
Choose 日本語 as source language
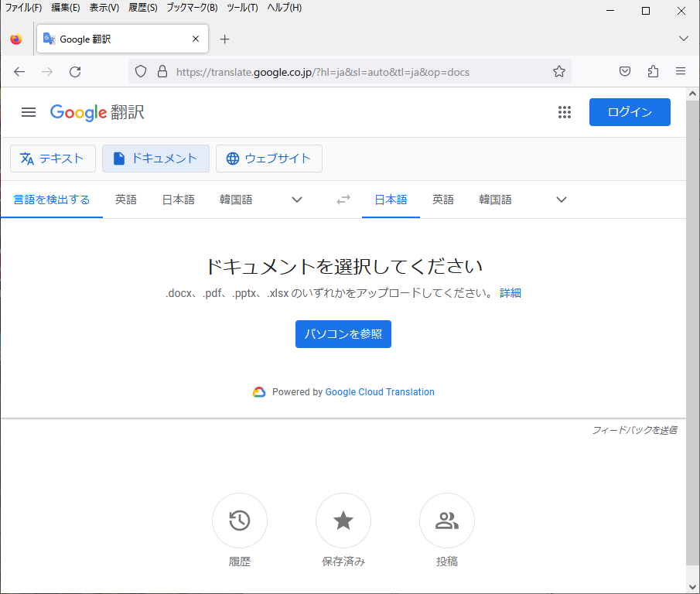[x=178, y=200]
